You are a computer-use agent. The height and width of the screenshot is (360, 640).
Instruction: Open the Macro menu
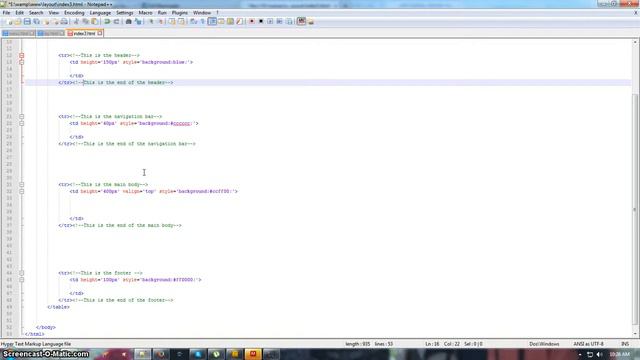(x=145, y=13)
